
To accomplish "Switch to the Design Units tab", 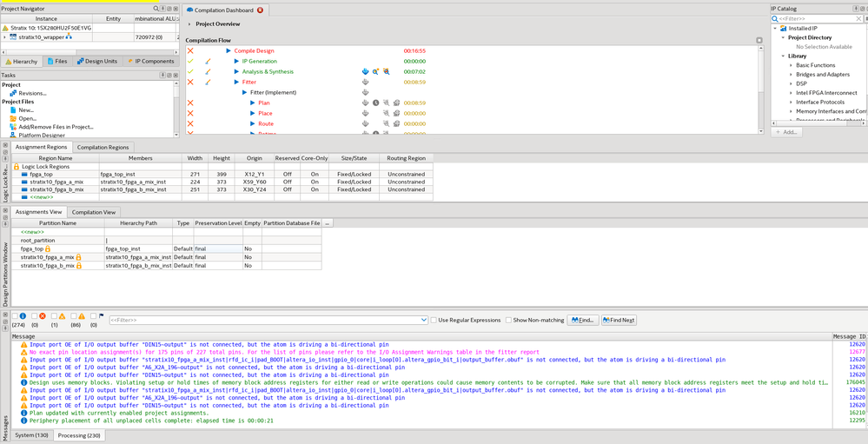I will pos(96,62).
